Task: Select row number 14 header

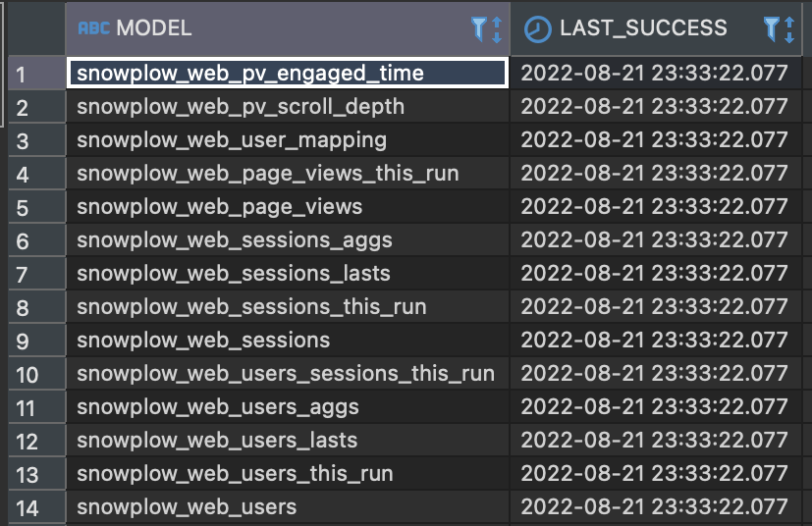Action: point(36,507)
